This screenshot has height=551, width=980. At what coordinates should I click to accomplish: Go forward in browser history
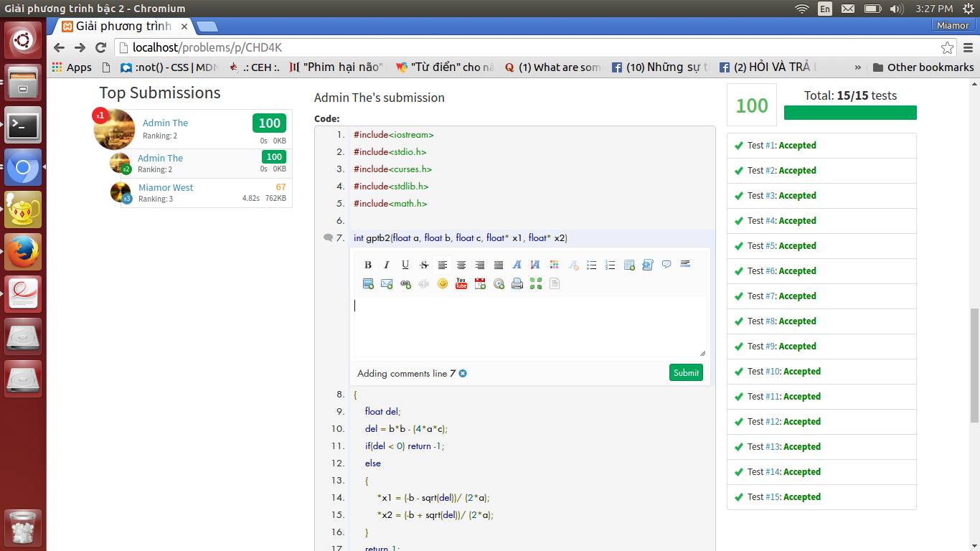click(x=80, y=47)
